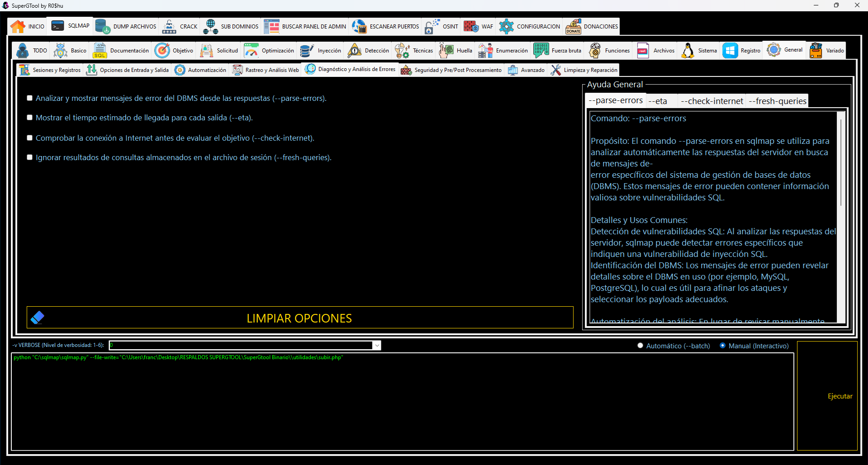Screen dimensions: 868x465
Task: Show the --parse-errors help tab
Action: [616, 100]
